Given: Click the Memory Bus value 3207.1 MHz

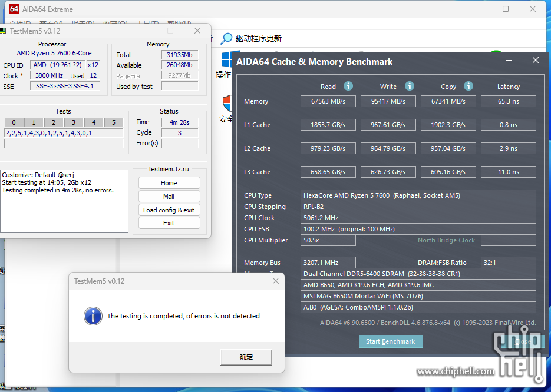Looking at the screenshot, I should [328, 263].
